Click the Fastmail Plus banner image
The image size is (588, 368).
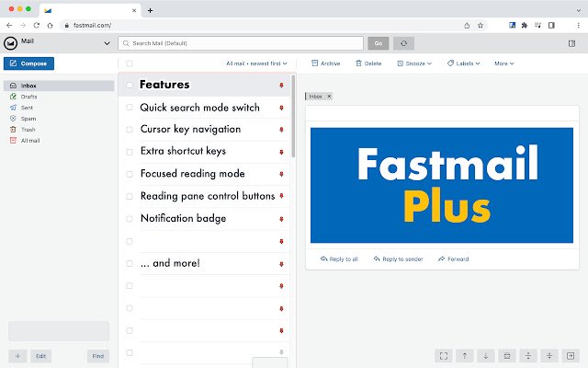(x=442, y=186)
